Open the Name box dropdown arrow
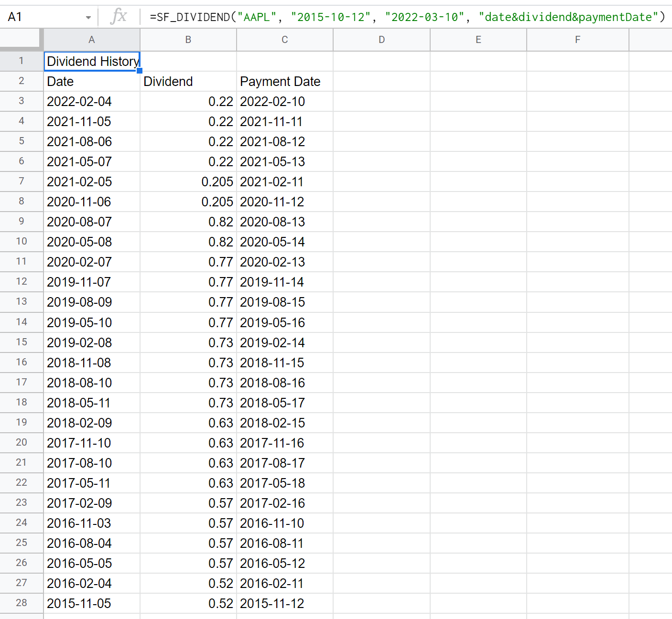Screen dimensions: 672x619 pos(88,18)
